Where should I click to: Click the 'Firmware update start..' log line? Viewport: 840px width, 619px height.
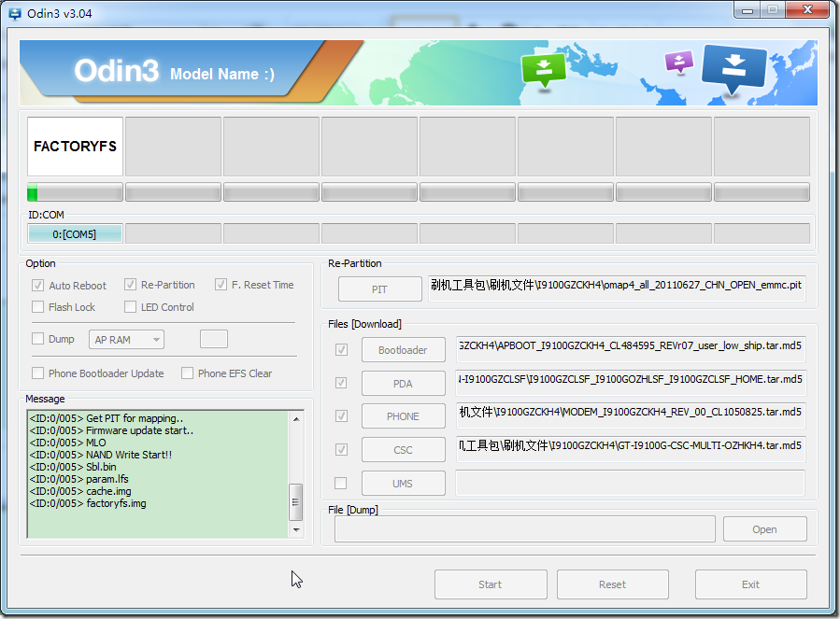pos(111,430)
